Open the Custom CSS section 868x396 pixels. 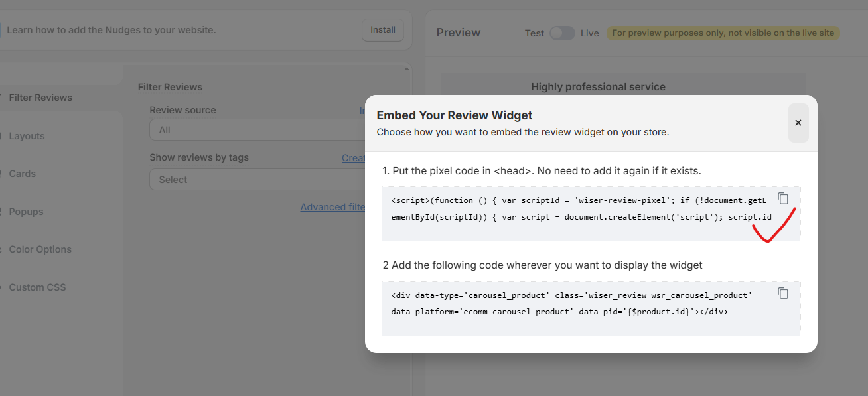37,287
